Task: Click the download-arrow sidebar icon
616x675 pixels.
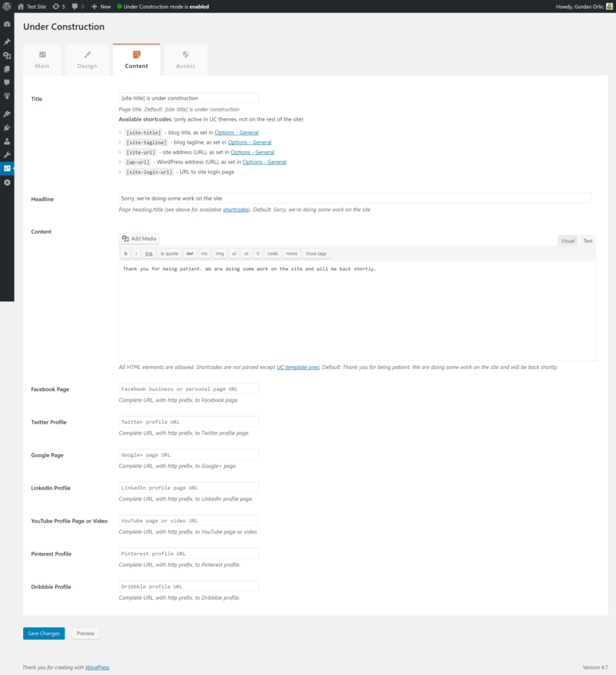Action: click(7, 96)
